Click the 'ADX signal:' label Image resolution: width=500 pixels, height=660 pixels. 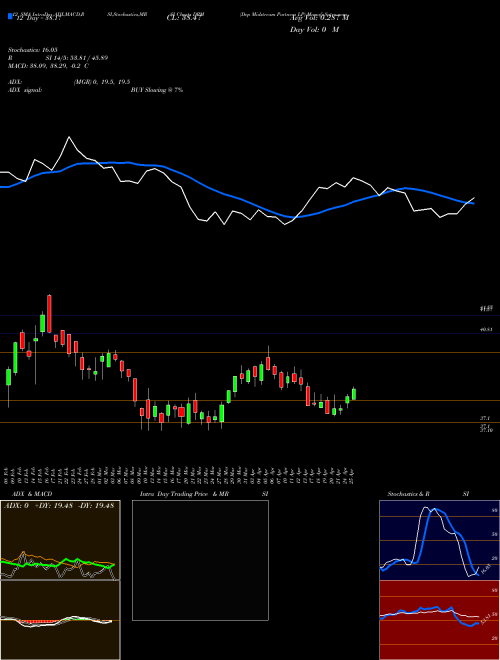(25, 90)
